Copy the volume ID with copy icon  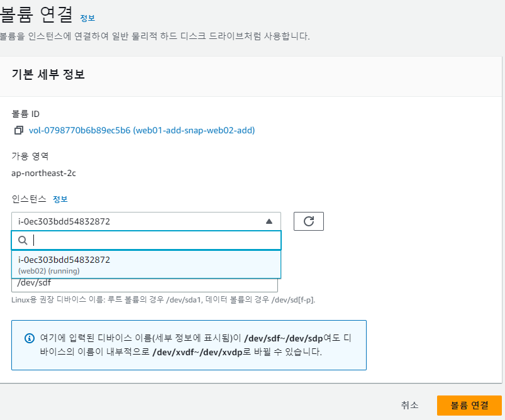[19, 130]
